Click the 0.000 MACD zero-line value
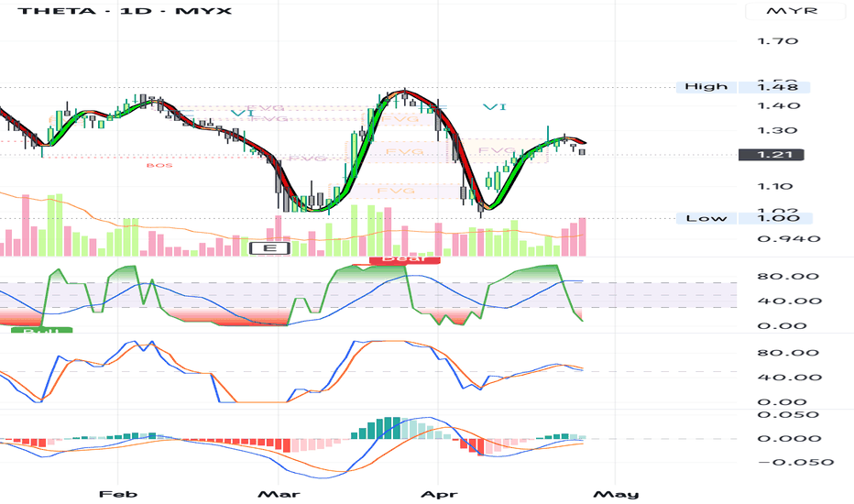This screenshot has height=504, width=854. click(789, 438)
